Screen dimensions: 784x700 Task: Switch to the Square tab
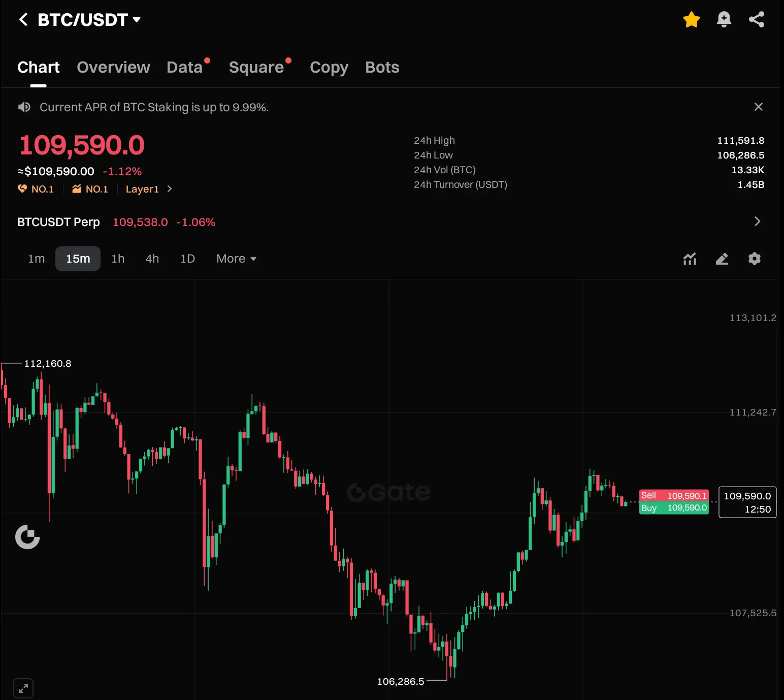click(256, 67)
